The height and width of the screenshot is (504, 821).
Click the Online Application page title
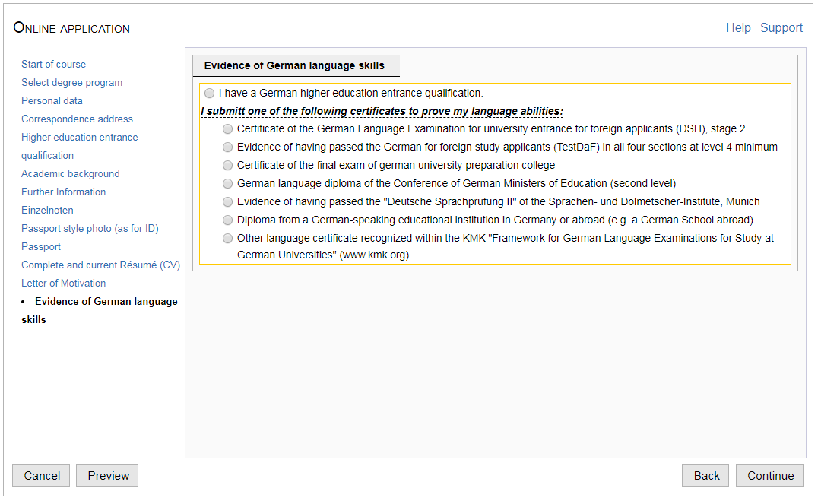point(71,27)
